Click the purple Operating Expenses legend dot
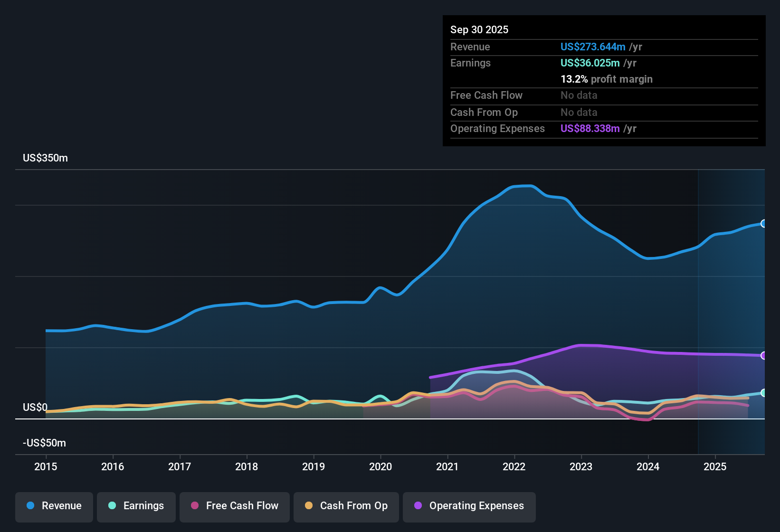This screenshot has height=532, width=780. [418, 506]
